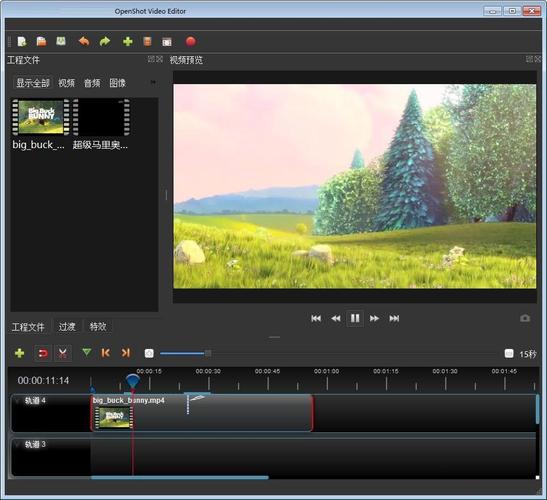Pause the video playback
This screenshot has height=500, width=547.
click(355, 318)
